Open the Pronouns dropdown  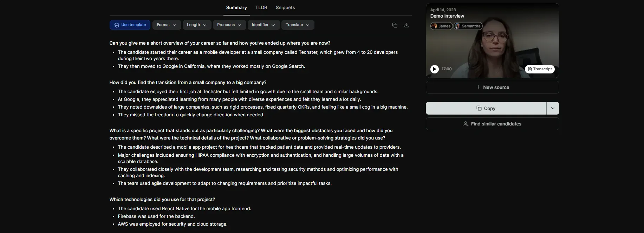click(229, 25)
